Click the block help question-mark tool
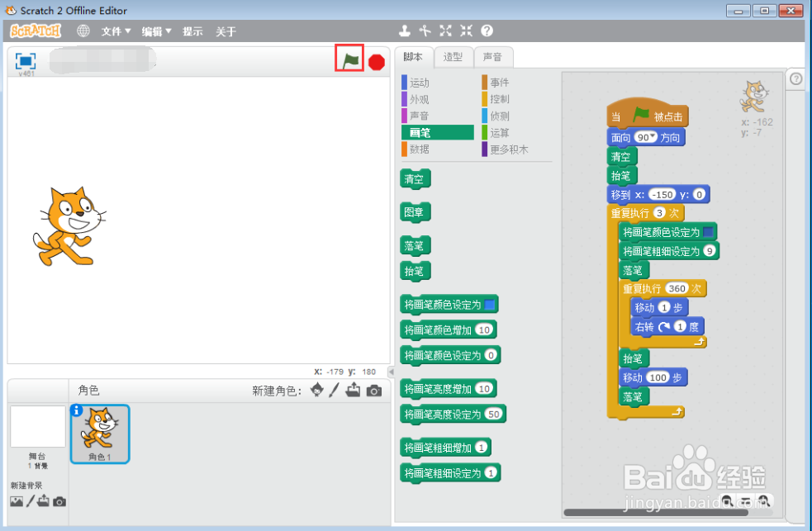This screenshot has width=812, height=531. [x=487, y=31]
